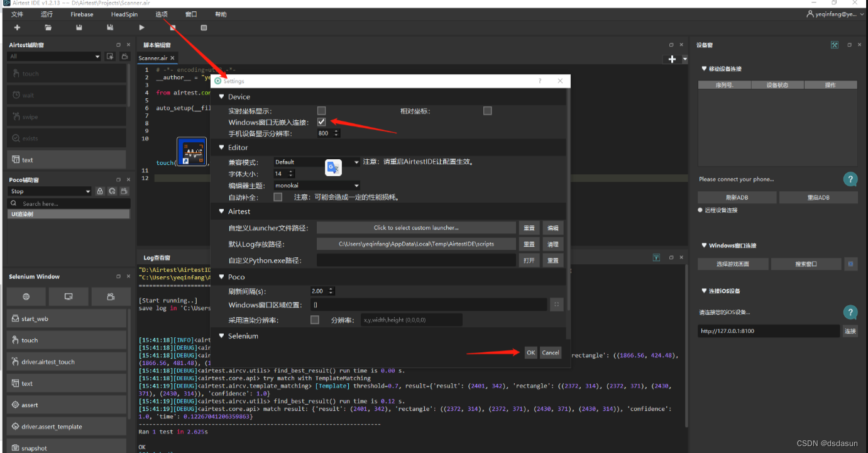Click the new tab plus button in script editor
Viewport: 868px width, 453px height.
point(672,59)
